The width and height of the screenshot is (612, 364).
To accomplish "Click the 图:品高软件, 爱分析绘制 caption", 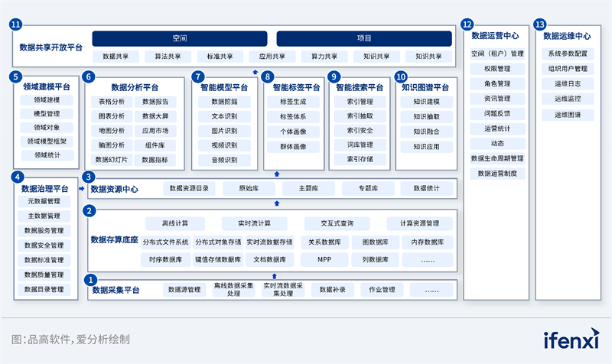I will pos(70,339).
